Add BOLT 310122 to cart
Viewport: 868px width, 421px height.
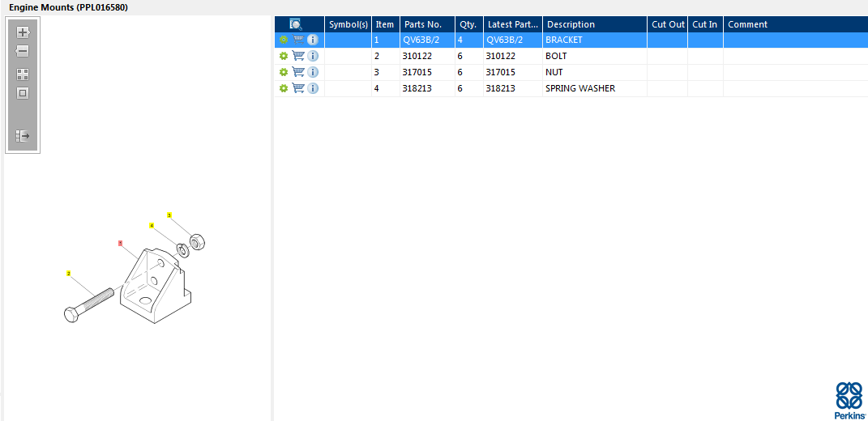click(x=298, y=56)
